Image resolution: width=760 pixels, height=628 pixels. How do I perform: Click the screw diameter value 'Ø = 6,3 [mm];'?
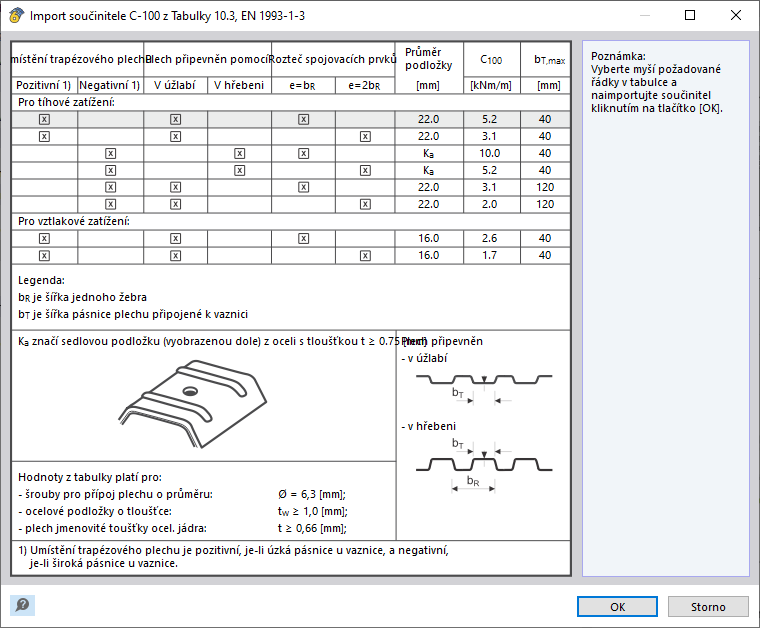click(x=312, y=494)
